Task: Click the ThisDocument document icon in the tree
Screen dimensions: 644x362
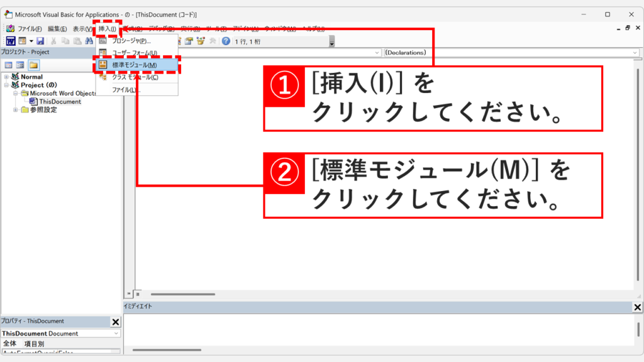Action: [x=32, y=101]
